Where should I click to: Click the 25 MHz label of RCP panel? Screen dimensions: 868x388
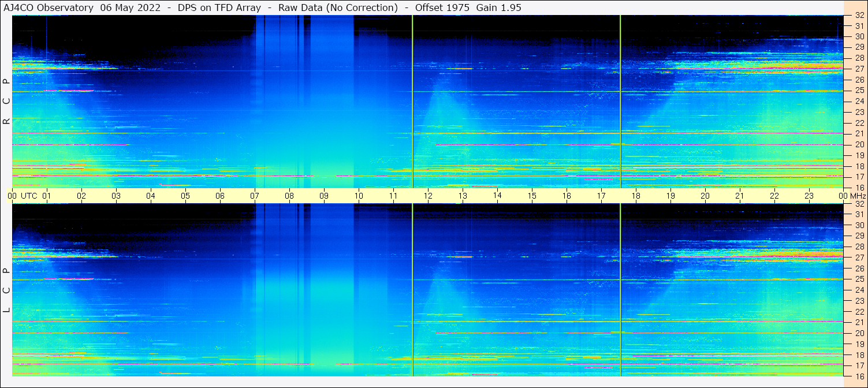pos(859,91)
